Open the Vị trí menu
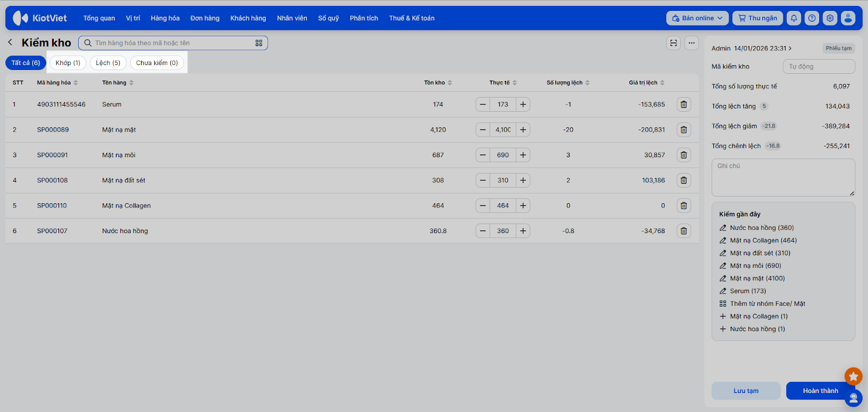Image resolution: width=868 pixels, height=412 pixels. click(x=133, y=18)
